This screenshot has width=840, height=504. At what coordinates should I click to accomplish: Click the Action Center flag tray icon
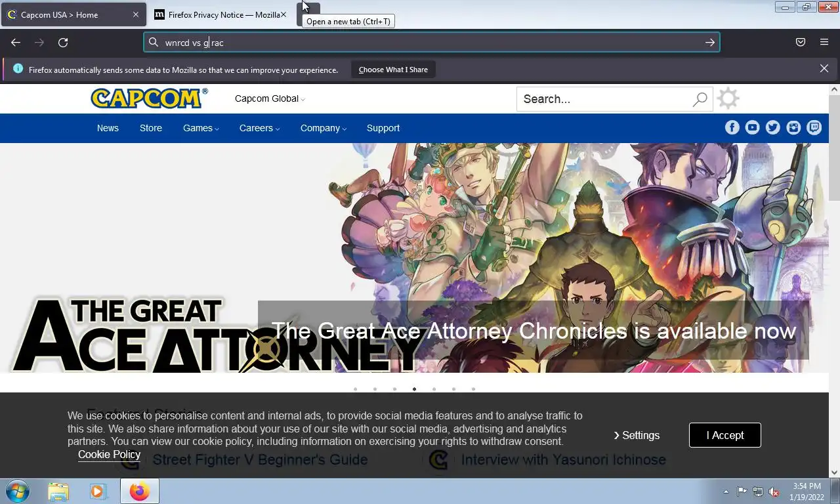[742, 492]
